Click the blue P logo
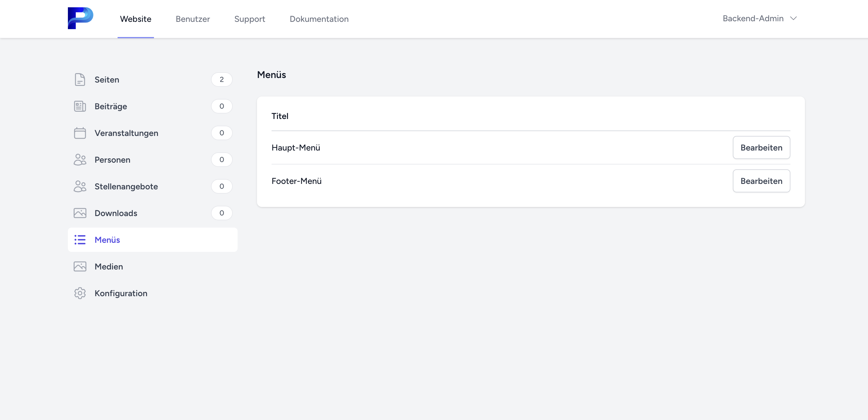This screenshot has height=420, width=868. point(80,18)
